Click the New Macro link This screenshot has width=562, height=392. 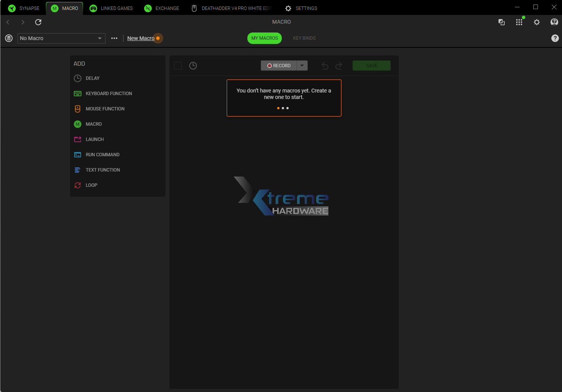point(141,38)
